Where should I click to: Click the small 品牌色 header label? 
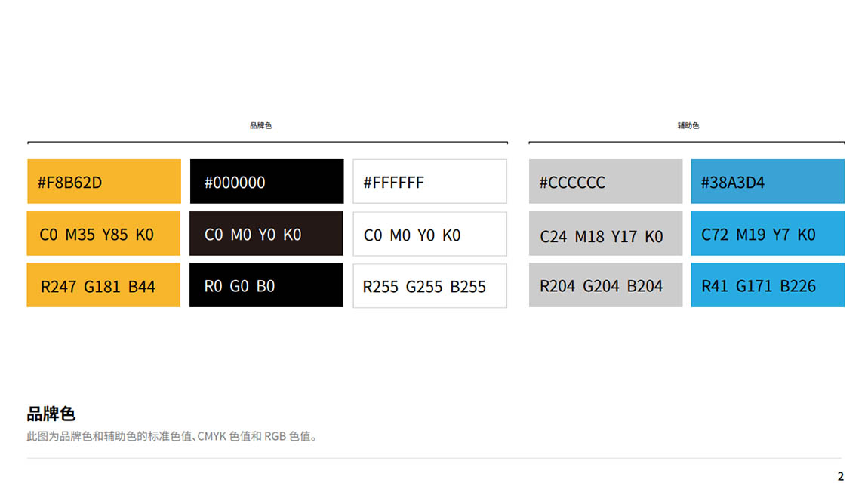[x=260, y=126]
